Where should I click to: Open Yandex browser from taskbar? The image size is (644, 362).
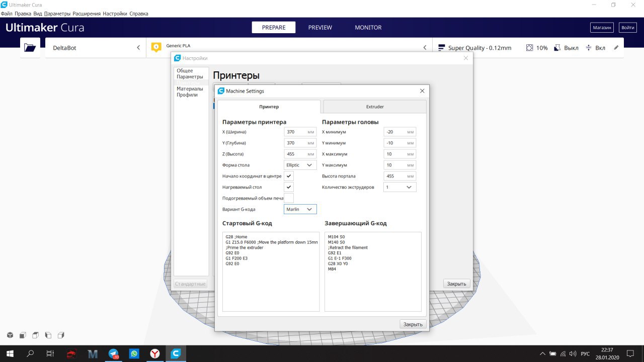(x=155, y=353)
